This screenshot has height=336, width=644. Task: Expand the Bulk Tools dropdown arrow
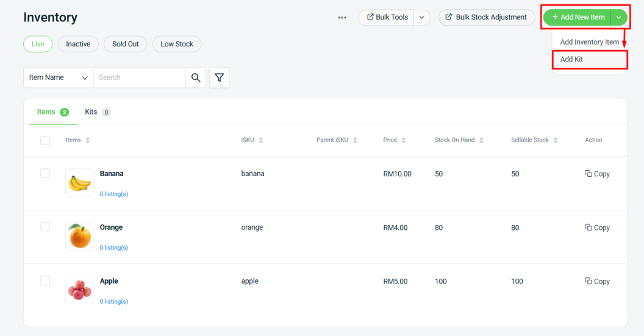click(x=422, y=18)
